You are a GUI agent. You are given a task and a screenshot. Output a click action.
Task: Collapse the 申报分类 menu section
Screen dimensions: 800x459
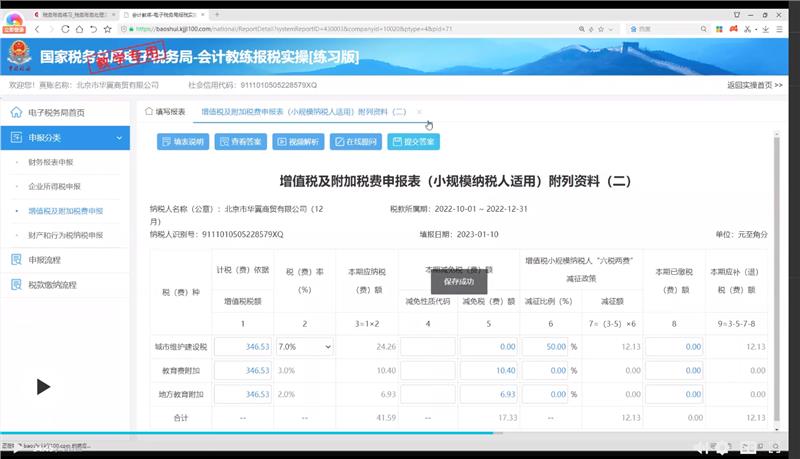point(119,138)
